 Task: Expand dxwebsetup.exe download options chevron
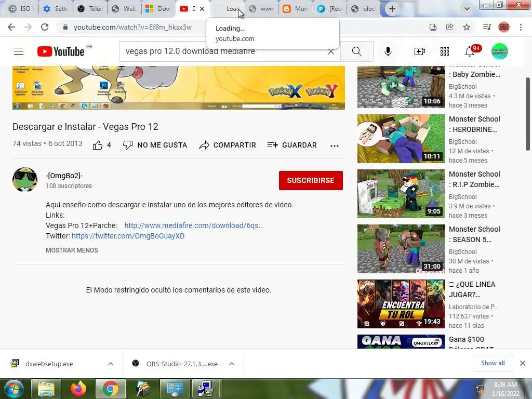(x=111, y=364)
